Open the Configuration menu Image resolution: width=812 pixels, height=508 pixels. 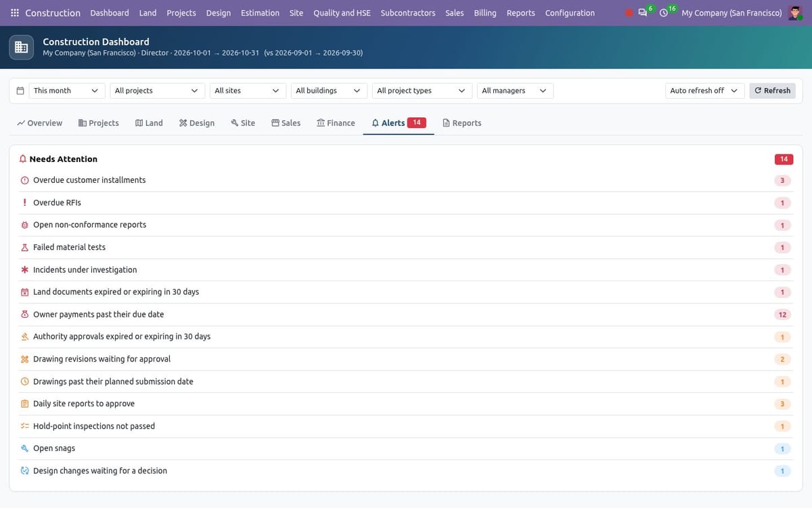[570, 13]
